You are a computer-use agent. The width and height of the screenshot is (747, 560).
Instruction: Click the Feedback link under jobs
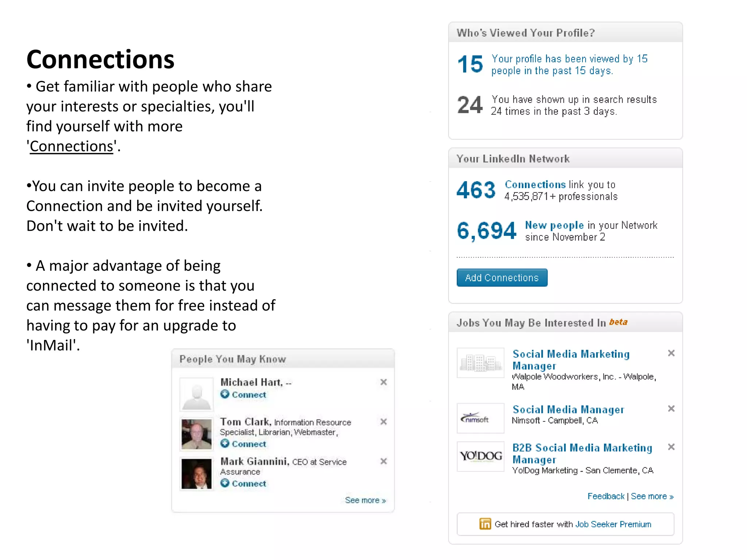(605, 496)
